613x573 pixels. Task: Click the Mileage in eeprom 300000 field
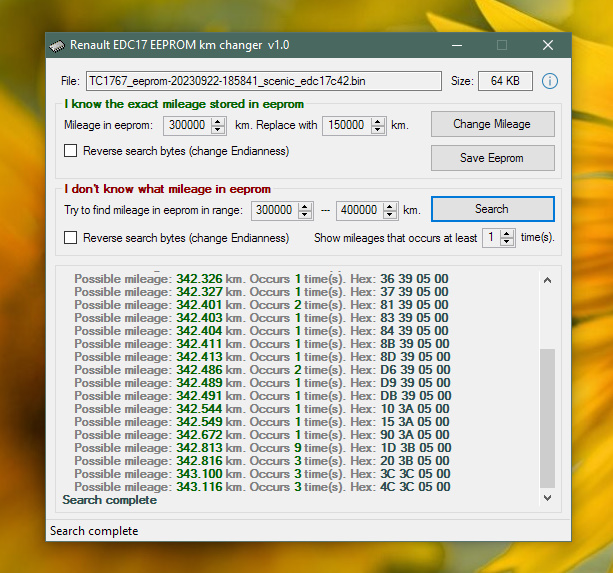[x=187, y=125]
